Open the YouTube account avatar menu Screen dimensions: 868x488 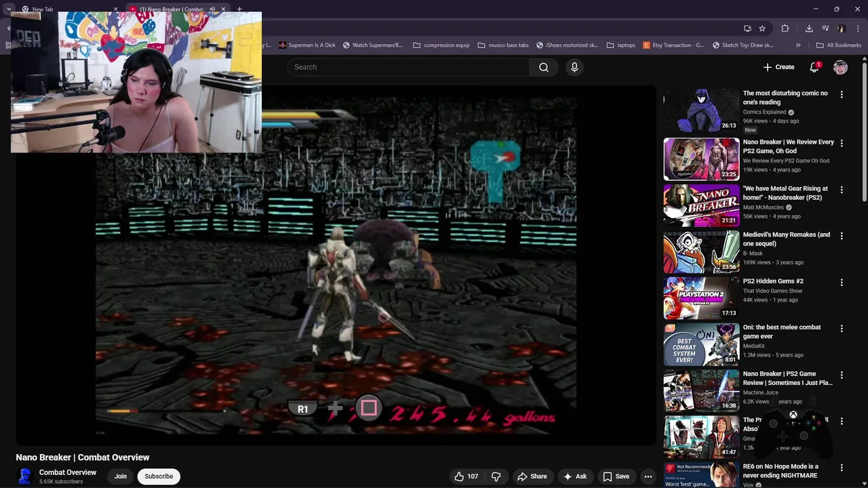840,67
